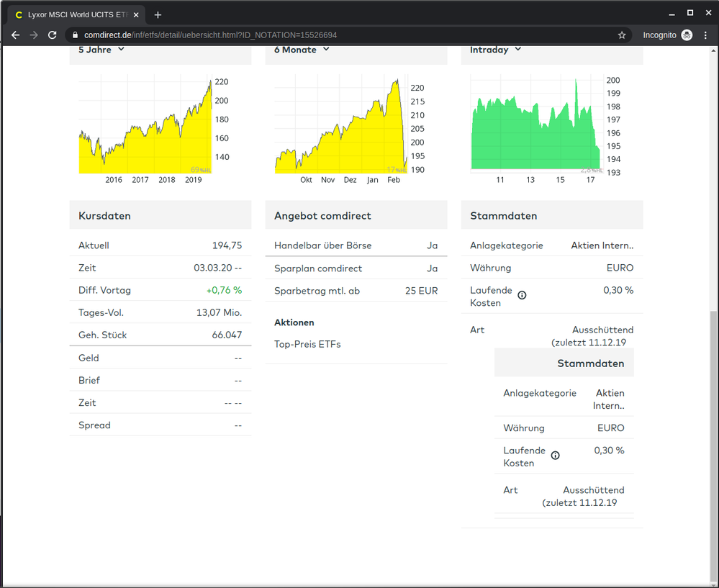Click the 6-month price chart
This screenshot has width=719, height=588.
(x=338, y=137)
